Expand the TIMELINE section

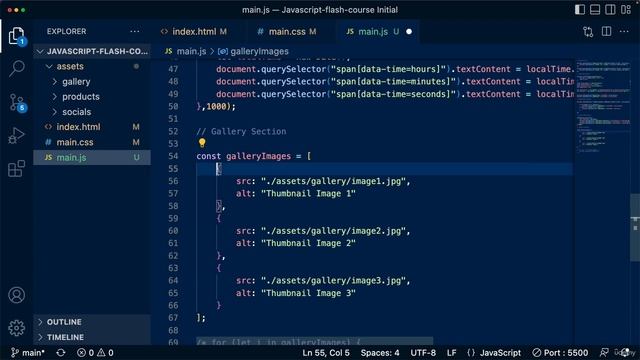point(92,337)
